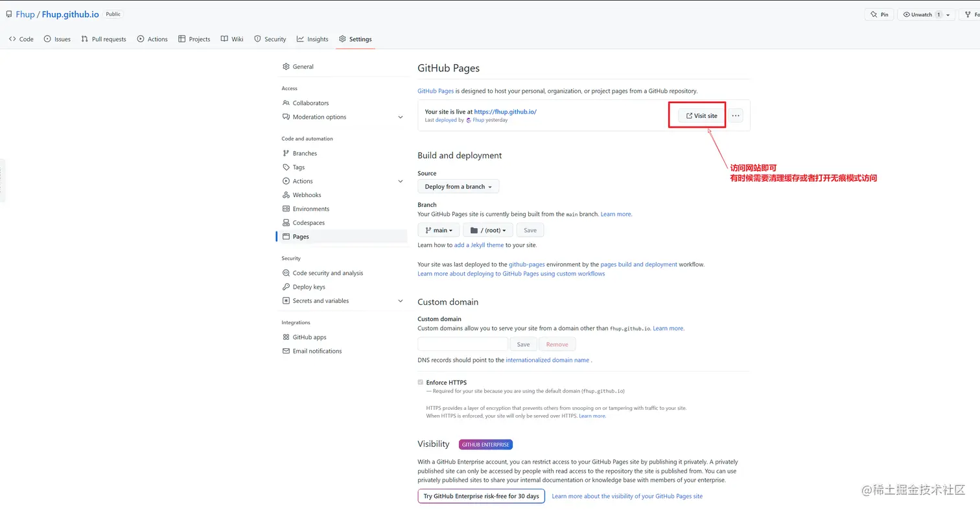
Task: Click the Secrets and variables asterisk icon
Action: [286, 301]
